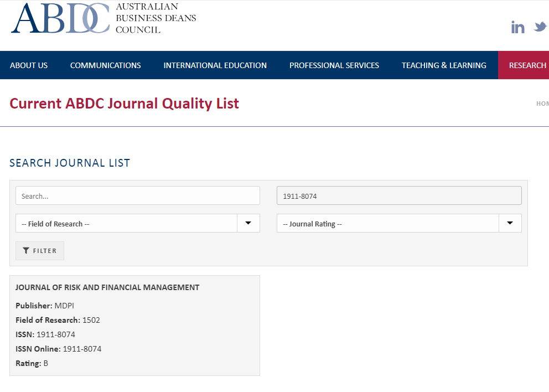The width and height of the screenshot is (549, 392).
Task: Focus the ISSN field containing 1911-8074
Action: [x=399, y=195]
